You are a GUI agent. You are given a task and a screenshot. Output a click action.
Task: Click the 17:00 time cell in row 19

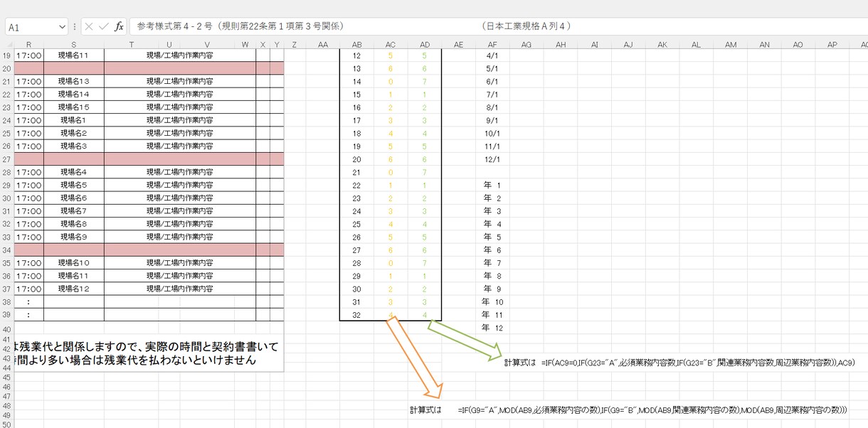tap(28, 55)
